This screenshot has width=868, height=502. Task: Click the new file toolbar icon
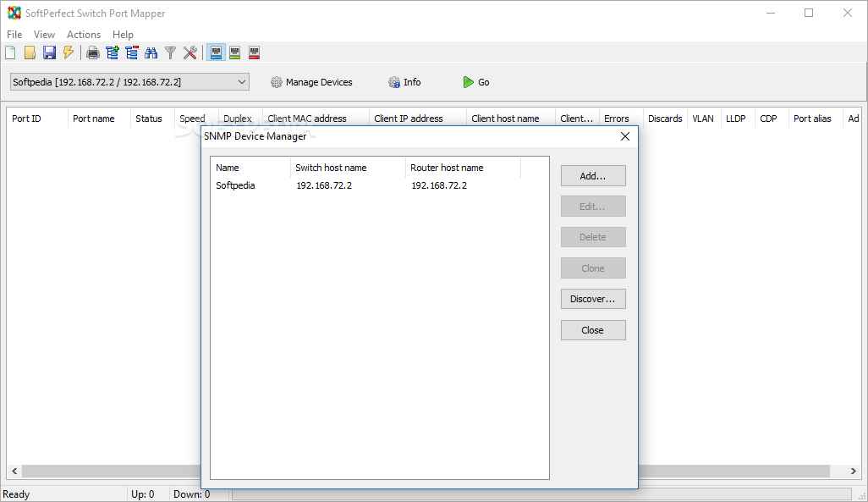pyautogui.click(x=10, y=53)
